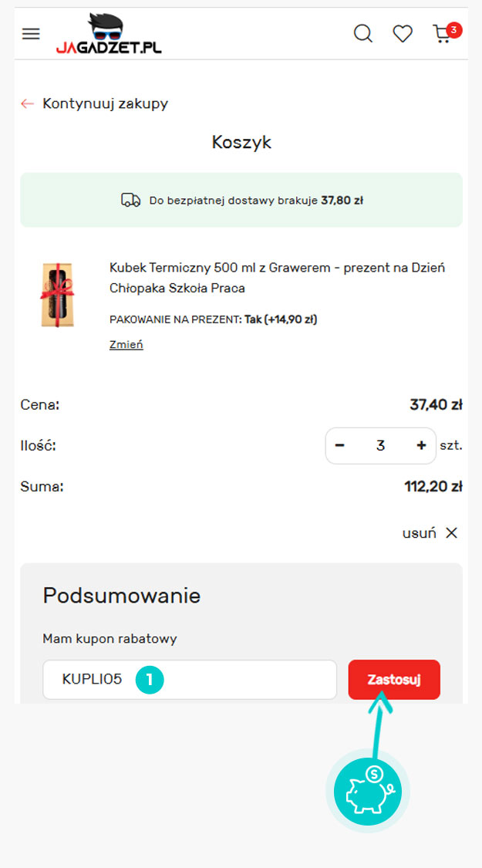Click the usuń remove text
Image resolution: width=482 pixels, height=868 pixels.
click(x=419, y=533)
